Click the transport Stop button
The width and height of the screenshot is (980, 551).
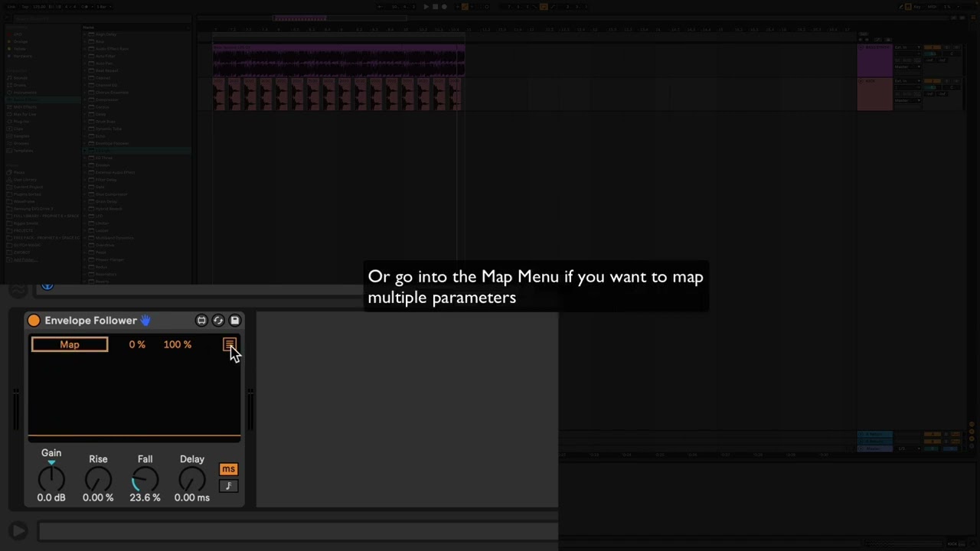pyautogui.click(x=435, y=7)
